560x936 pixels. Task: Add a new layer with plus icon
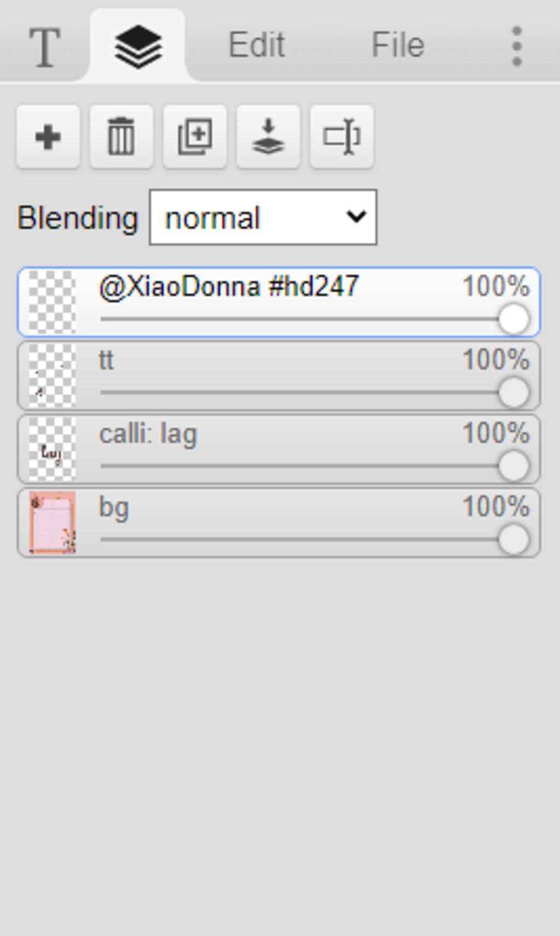tap(48, 137)
